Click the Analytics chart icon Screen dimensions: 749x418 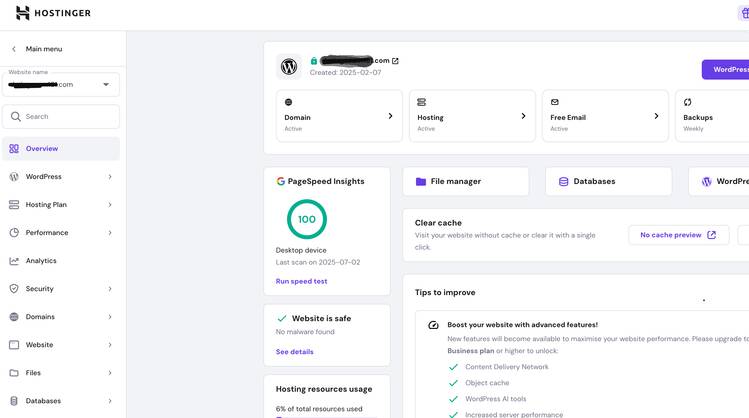click(x=14, y=261)
